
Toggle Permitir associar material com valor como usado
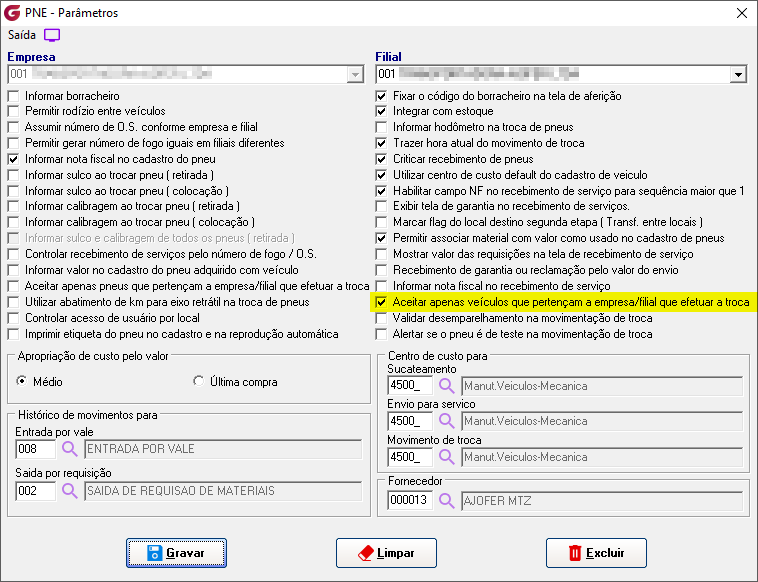(x=381, y=238)
